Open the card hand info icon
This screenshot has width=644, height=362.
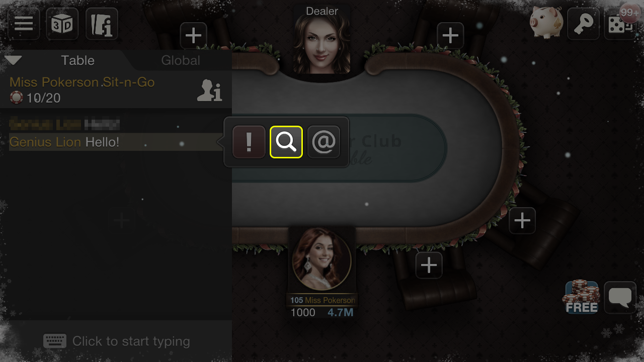[102, 24]
